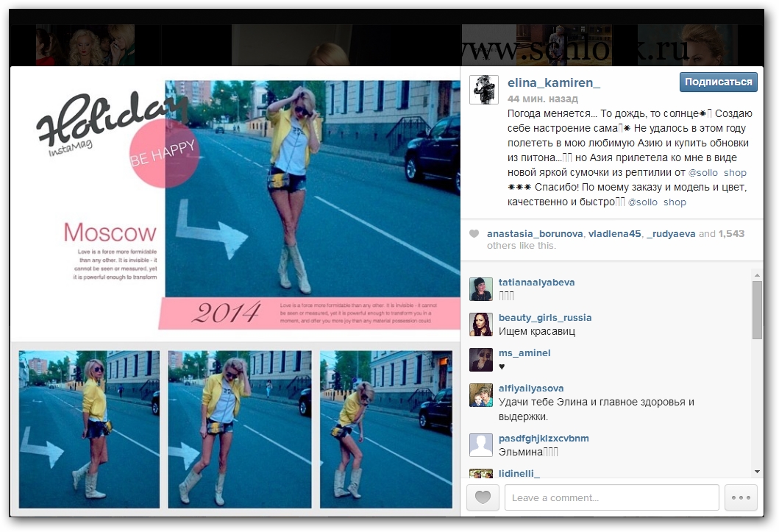Open the three-dots more options button
This screenshot has height=532, width=779.
point(741,498)
